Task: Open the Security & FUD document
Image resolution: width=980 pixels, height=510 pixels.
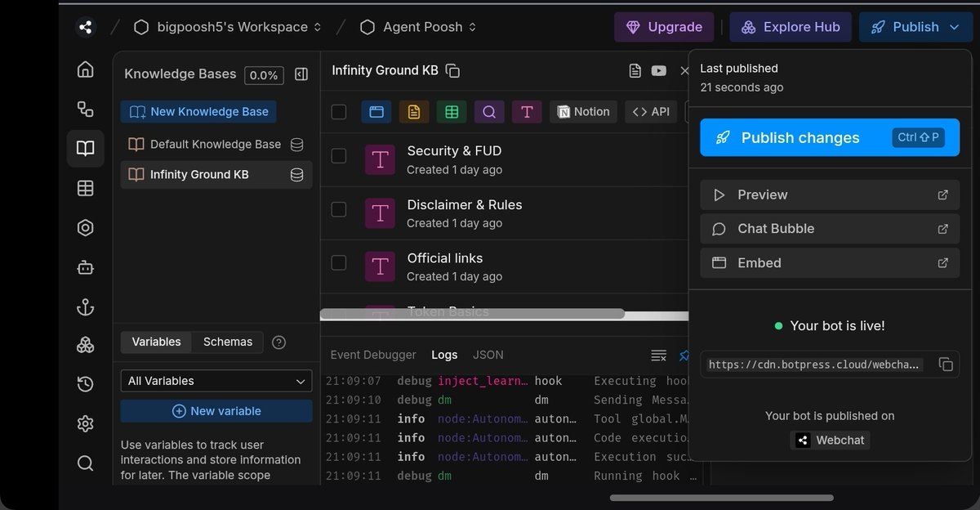Action: tap(454, 151)
